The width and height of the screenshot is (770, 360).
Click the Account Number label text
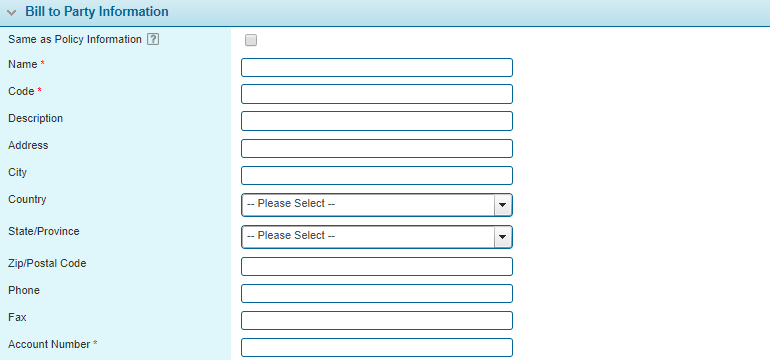coord(49,344)
